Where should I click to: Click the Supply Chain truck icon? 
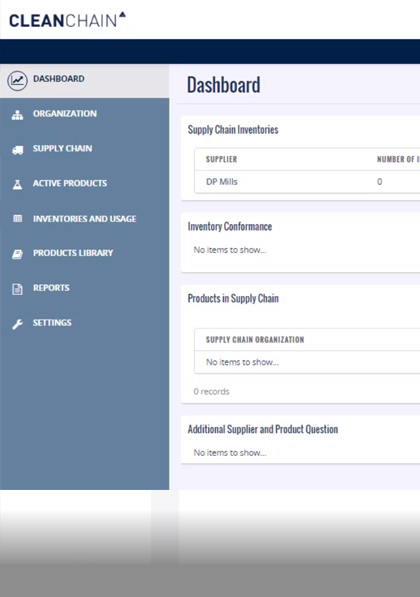[18, 150]
